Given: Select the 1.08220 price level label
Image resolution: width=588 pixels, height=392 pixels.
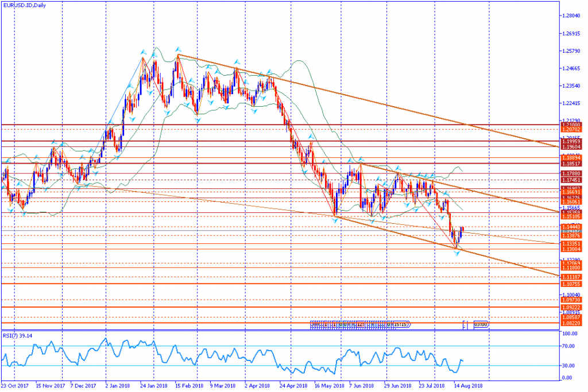Looking at the screenshot, I should [x=572, y=323].
